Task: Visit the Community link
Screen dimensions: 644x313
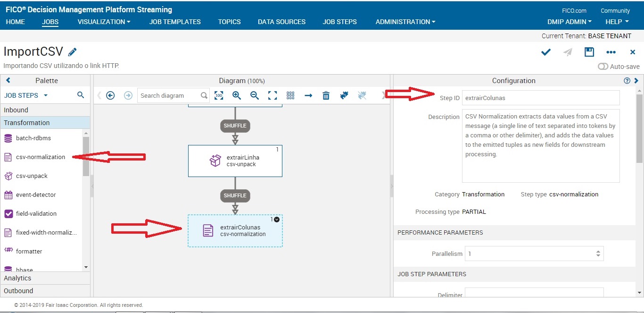Action: click(x=615, y=10)
